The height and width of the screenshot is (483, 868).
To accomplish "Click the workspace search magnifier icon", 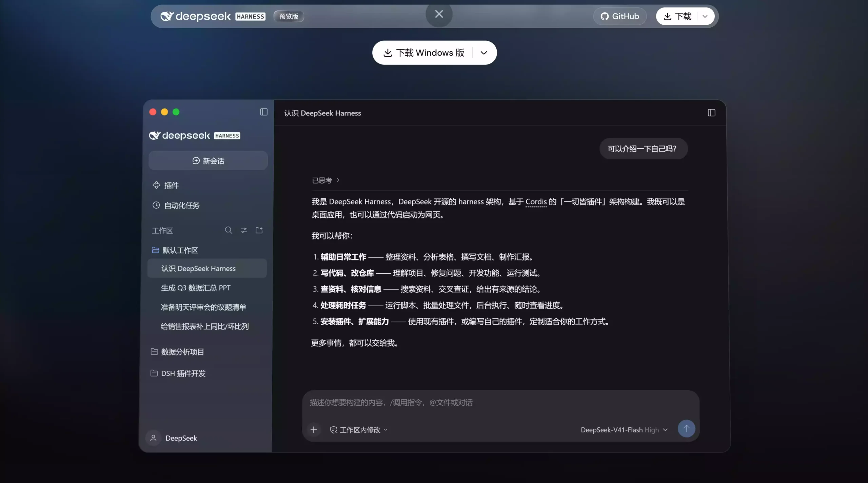I will coord(229,230).
